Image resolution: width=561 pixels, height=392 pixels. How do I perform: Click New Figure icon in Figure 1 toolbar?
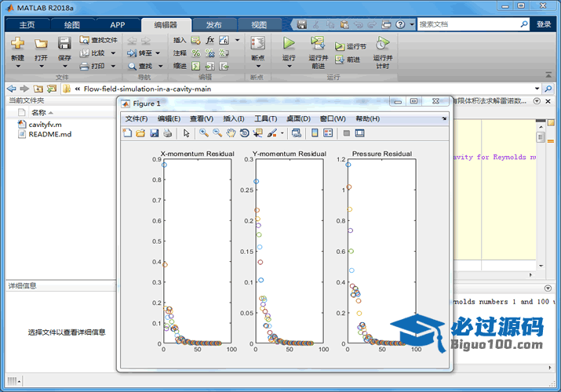[127, 133]
